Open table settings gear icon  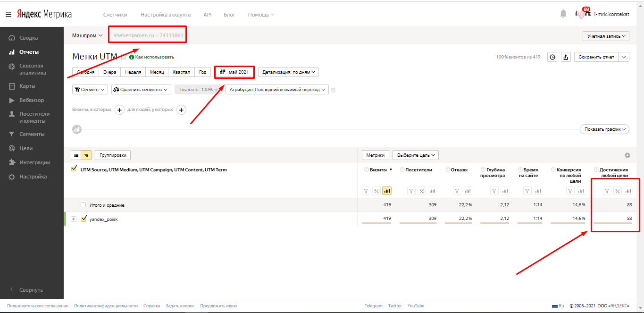coord(627,155)
